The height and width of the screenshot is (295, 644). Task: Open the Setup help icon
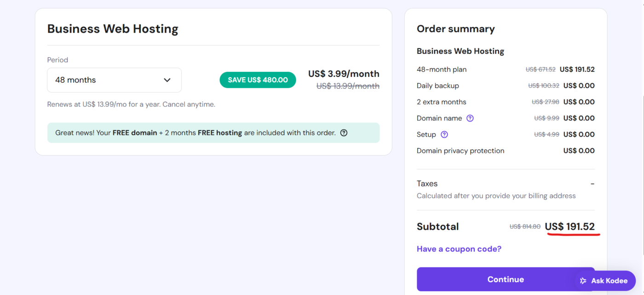[x=444, y=134]
